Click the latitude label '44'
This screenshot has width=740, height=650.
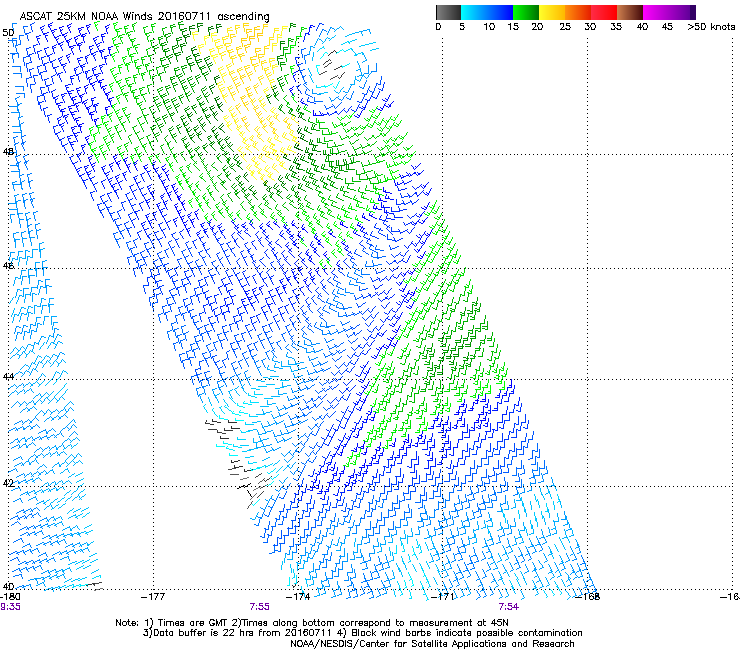click(8, 377)
